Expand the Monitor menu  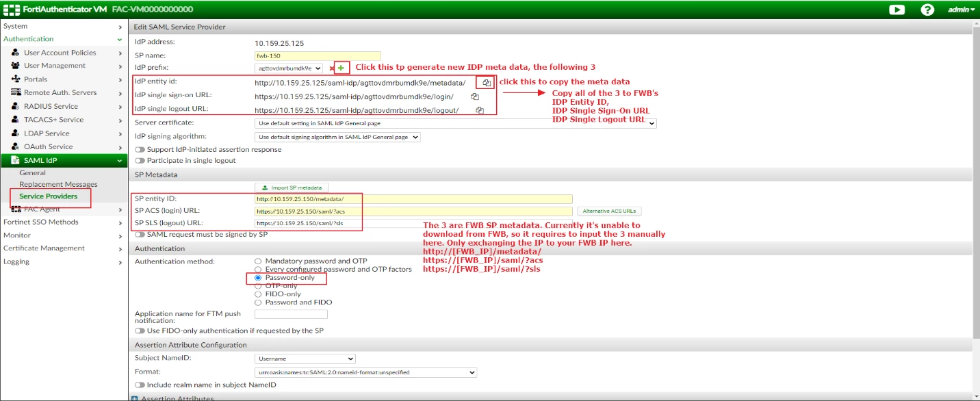point(62,235)
